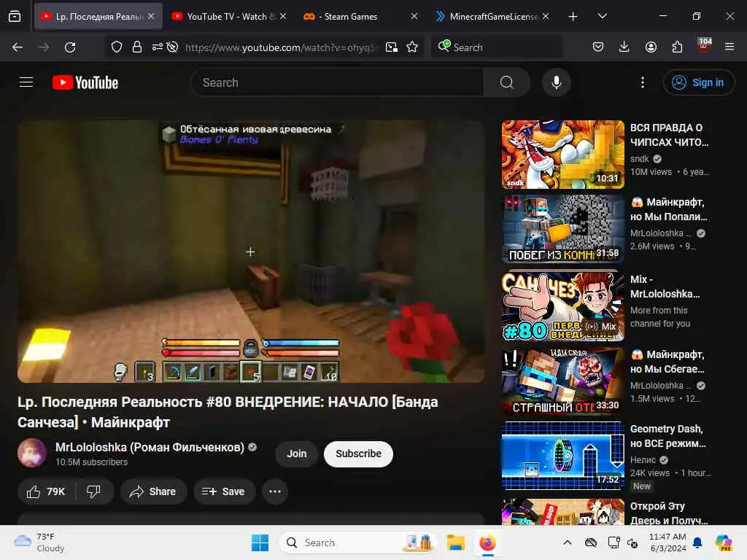The height and width of the screenshot is (560, 747).
Task: Open the YouTube guide hamburger menu
Action: (x=26, y=82)
